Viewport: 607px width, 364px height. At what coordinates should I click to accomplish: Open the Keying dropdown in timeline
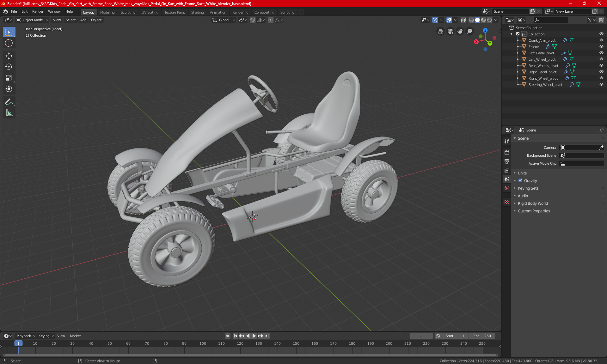click(x=46, y=336)
